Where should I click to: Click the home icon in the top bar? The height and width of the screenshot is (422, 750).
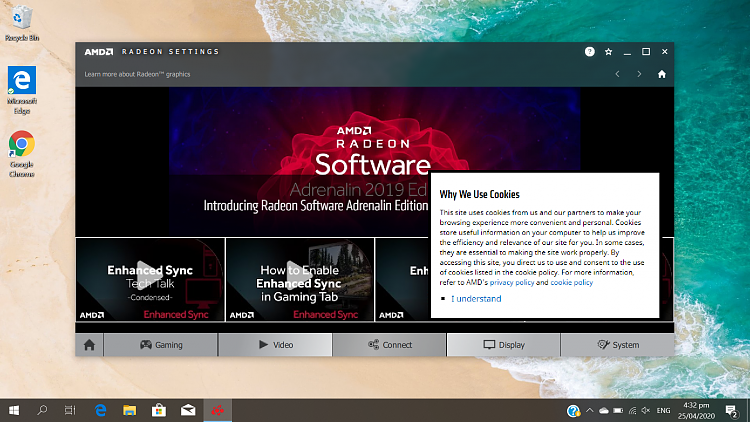pos(662,74)
